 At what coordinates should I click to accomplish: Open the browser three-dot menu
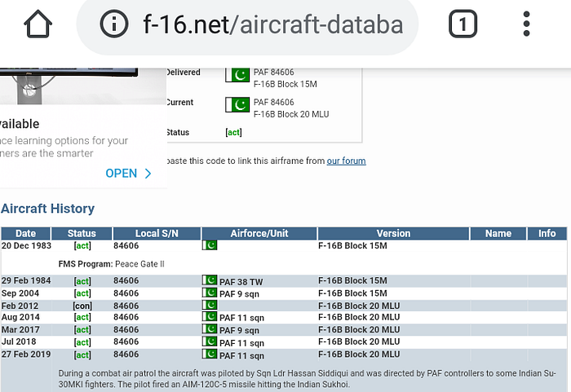(526, 24)
